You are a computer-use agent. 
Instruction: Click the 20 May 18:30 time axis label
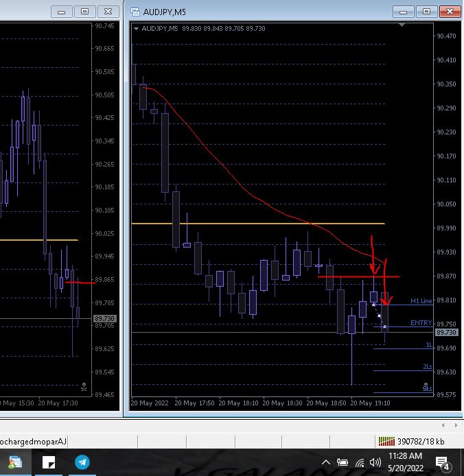point(282,403)
